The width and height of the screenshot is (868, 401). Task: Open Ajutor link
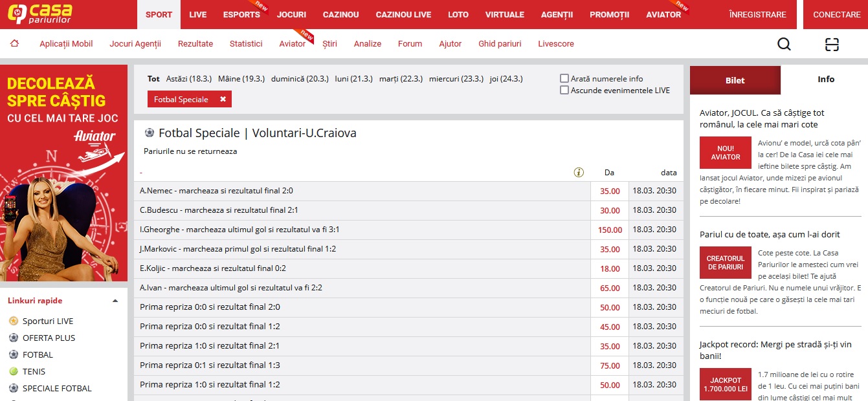point(451,44)
